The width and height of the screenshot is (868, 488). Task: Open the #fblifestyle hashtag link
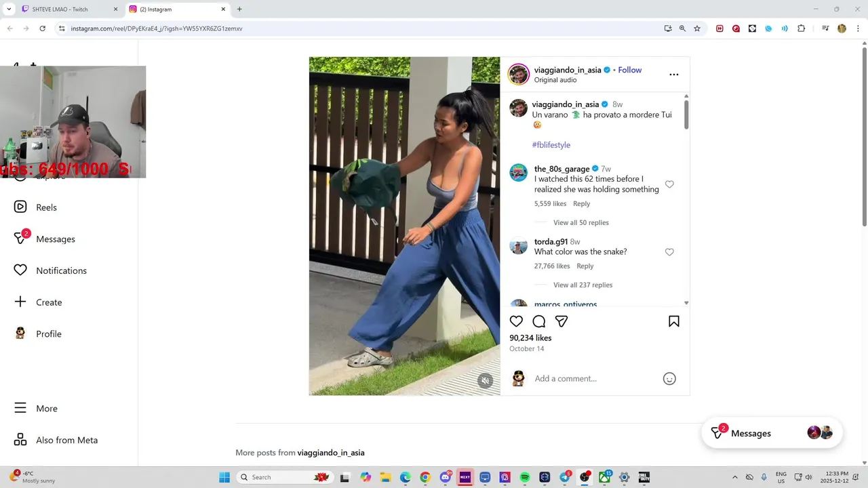[551, 145]
